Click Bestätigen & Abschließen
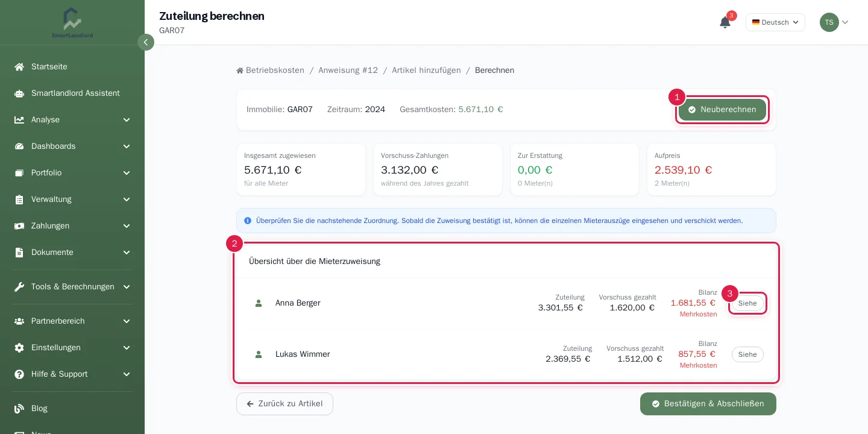The height and width of the screenshot is (434, 868). pos(708,404)
